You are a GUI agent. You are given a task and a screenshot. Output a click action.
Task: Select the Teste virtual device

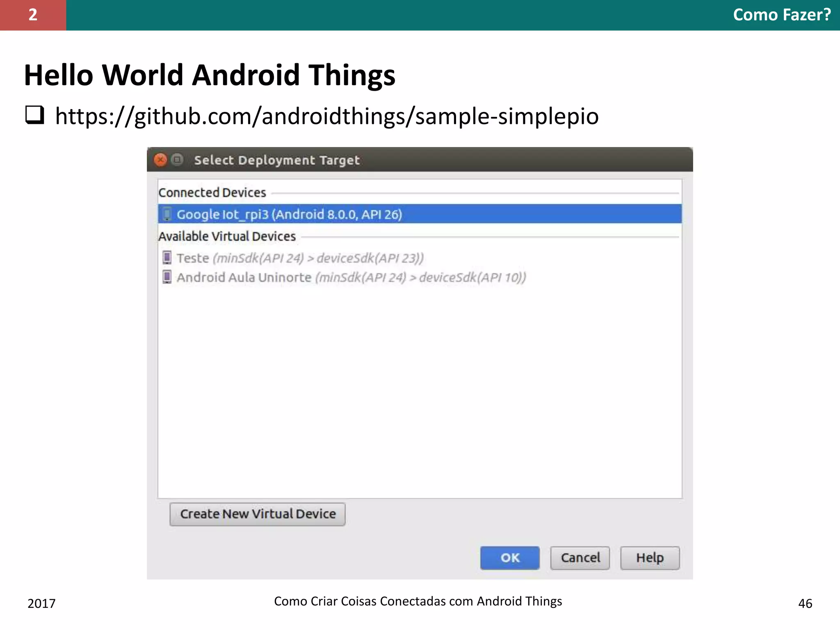pyautogui.click(x=420, y=258)
